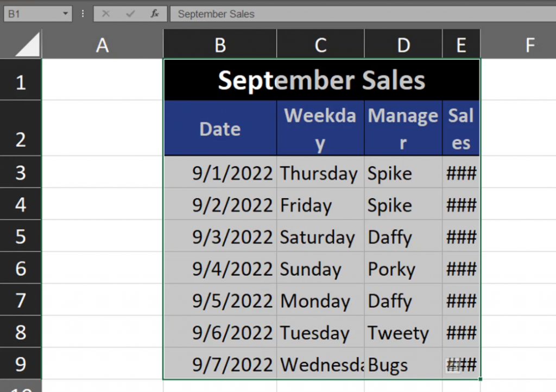Select row 6 header
556x392 pixels.
point(21,269)
